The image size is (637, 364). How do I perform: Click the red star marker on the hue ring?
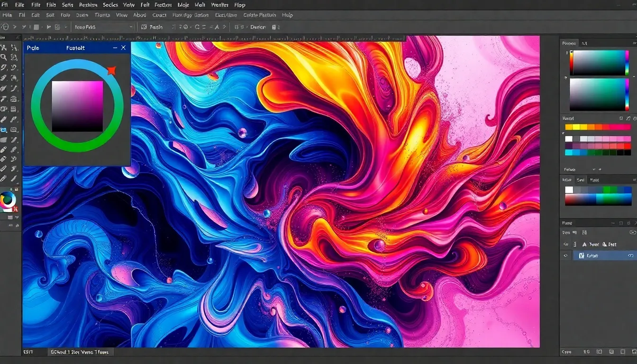[x=111, y=71]
